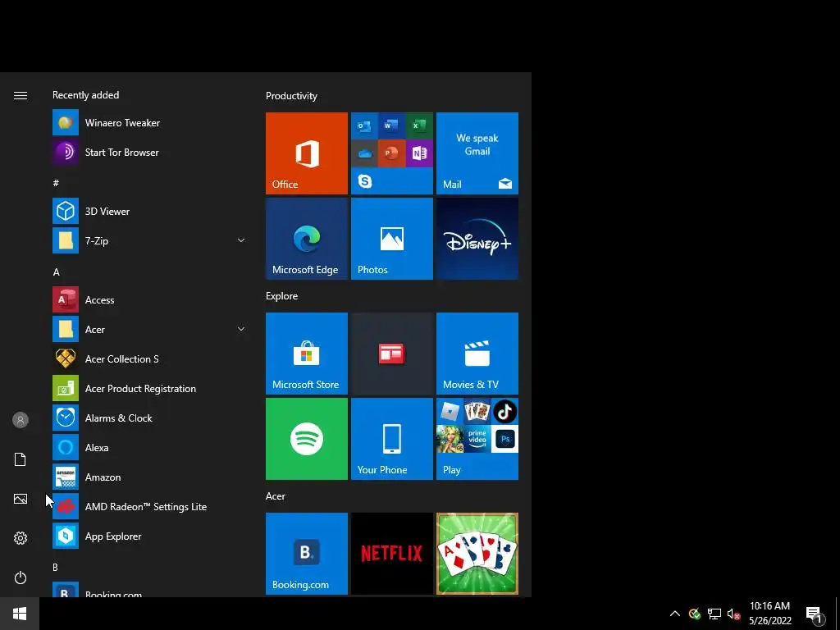Click the Recently added heading
This screenshot has height=630, width=840.
(x=85, y=95)
